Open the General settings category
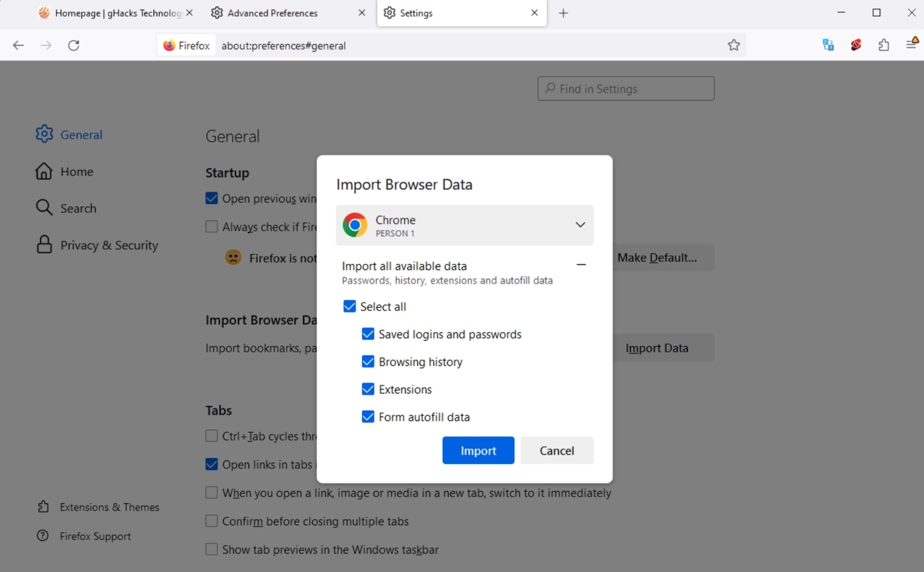The width and height of the screenshot is (924, 572). (x=69, y=134)
